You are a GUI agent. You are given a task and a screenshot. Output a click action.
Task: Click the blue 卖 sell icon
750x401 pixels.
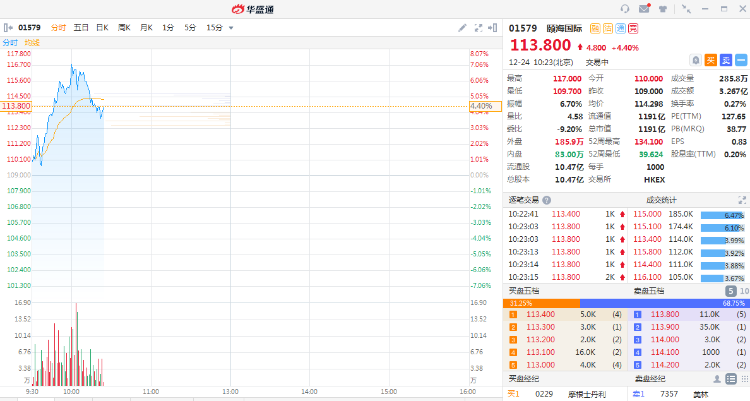pyautogui.click(x=726, y=59)
